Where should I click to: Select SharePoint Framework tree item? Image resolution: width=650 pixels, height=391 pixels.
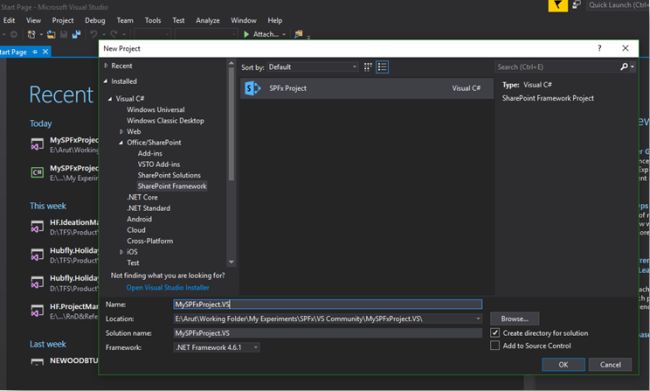coord(172,186)
